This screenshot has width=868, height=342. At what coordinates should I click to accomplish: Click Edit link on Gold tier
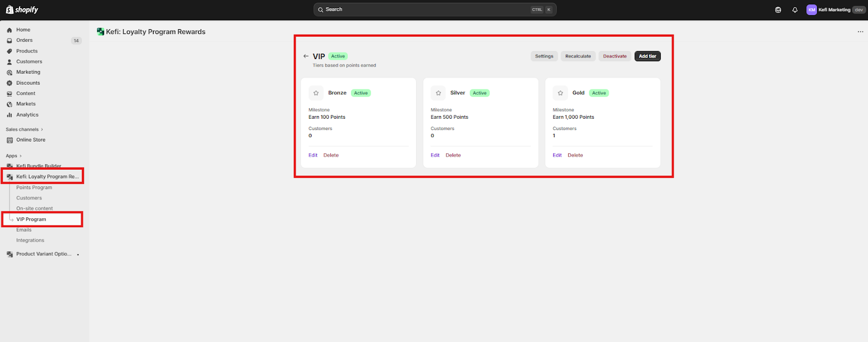[x=557, y=156]
